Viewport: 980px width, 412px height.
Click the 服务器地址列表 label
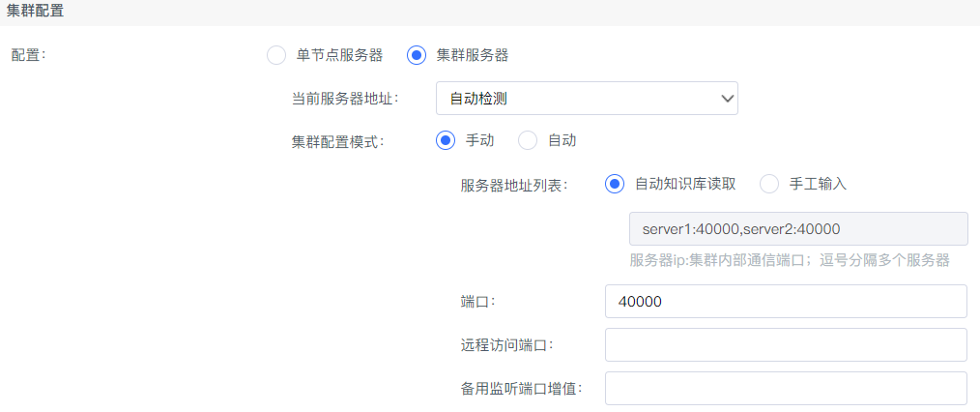tap(513, 185)
